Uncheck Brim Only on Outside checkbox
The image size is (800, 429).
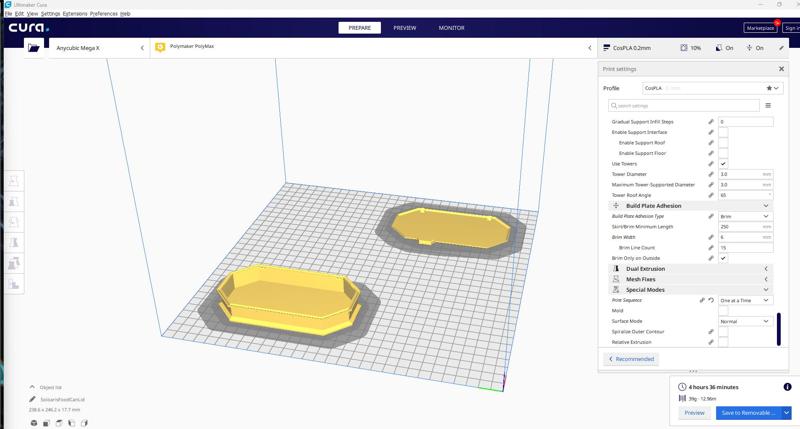coord(723,258)
